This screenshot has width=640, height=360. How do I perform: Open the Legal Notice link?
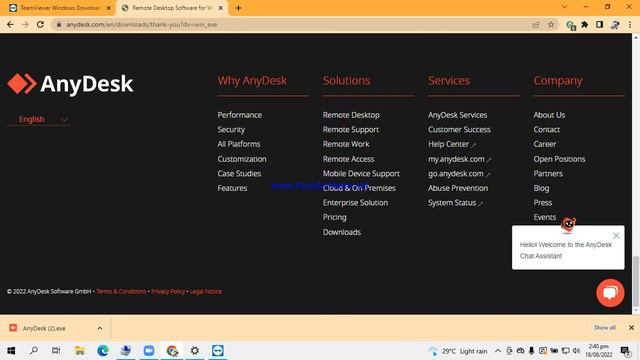(x=206, y=291)
